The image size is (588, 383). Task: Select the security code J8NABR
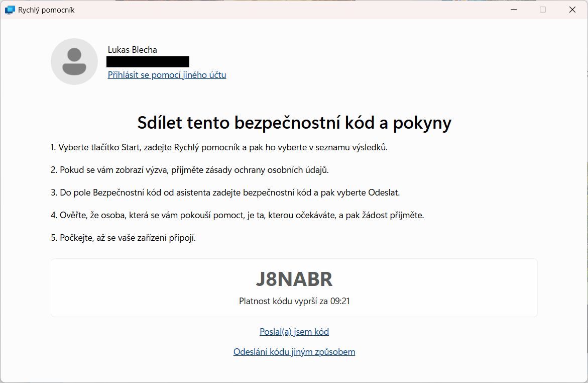[294, 279]
